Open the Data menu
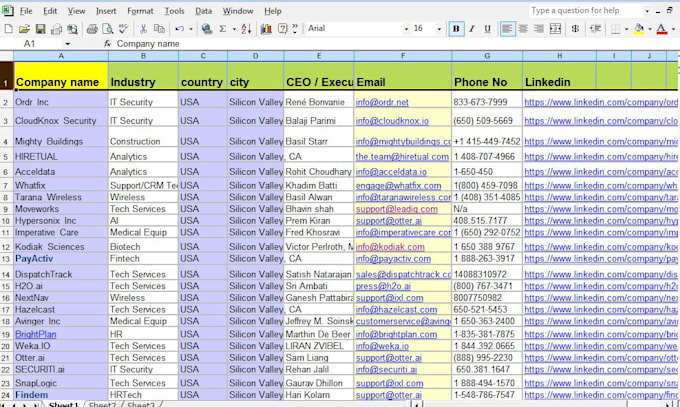Screen dimensions: 680x407 pos(203,11)
